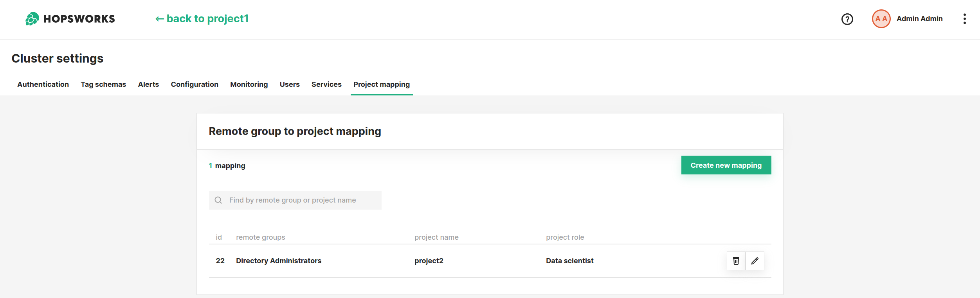
Task: Switch to the Users tab
Action: 290,84
